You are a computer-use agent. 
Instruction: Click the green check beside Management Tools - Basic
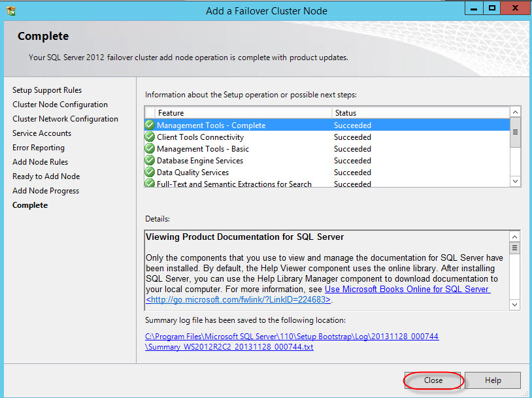(150, 149)
